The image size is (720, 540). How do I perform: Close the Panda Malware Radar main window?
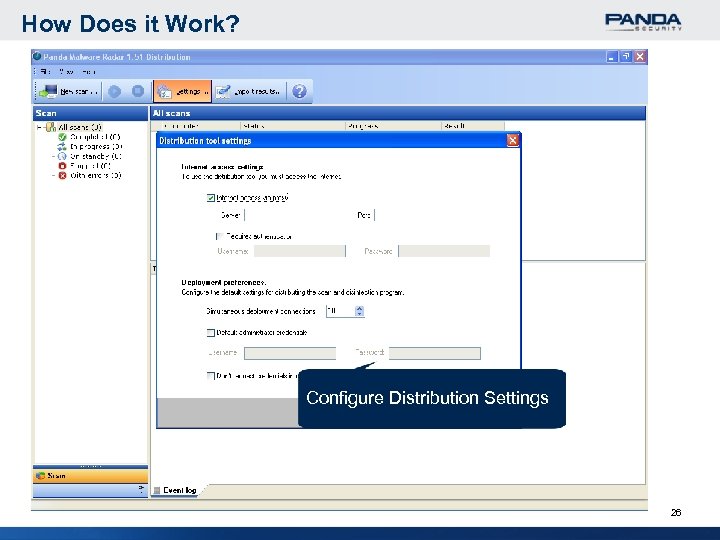pos(640,56)
